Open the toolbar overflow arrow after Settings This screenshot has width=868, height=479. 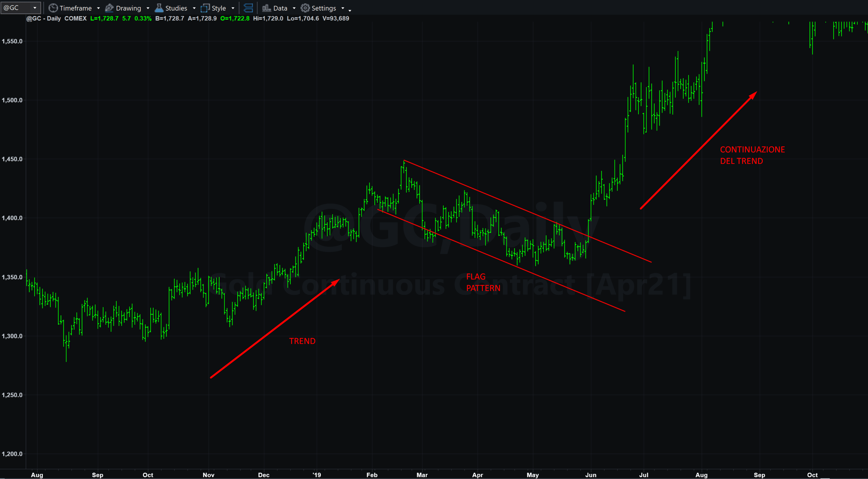tap(350, 11)
